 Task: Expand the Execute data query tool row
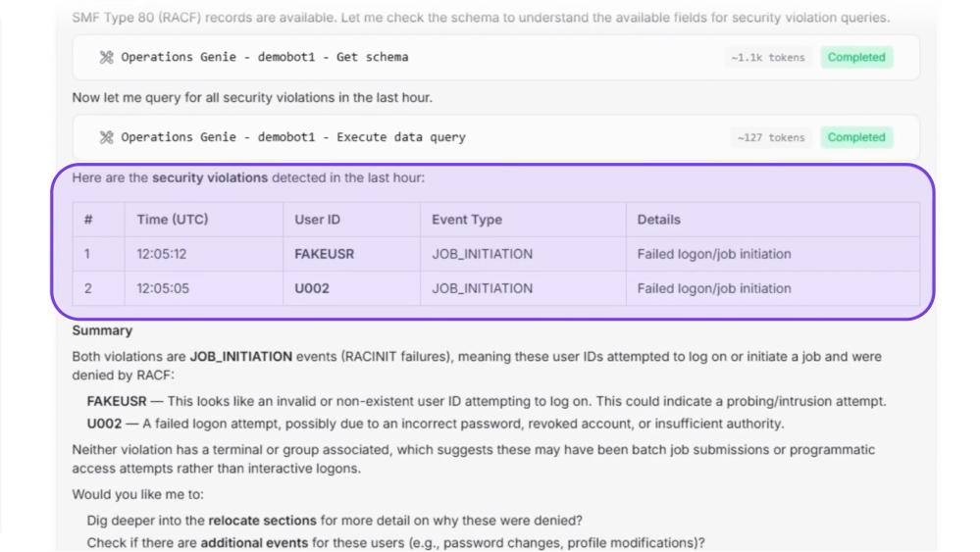coord(495,137)
